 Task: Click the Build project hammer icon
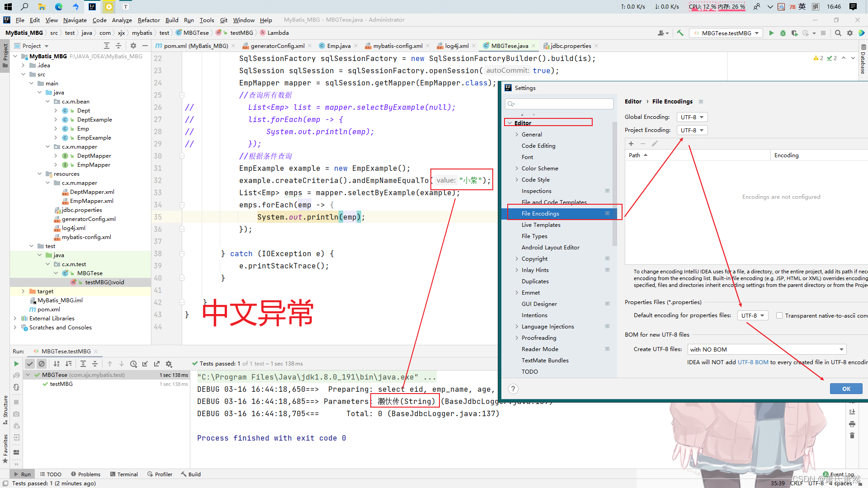click(x=680, y=33)
